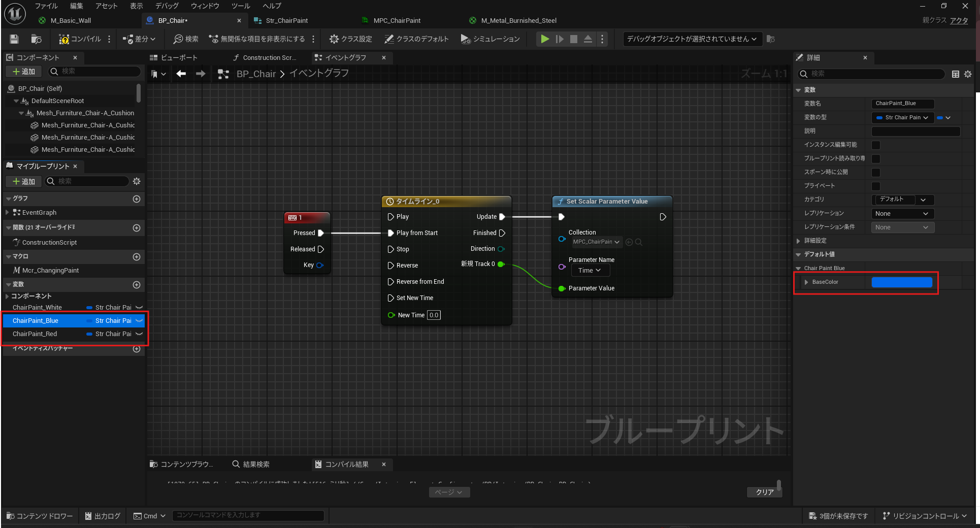Open the Replication dropdown
This screenshot has height=528, width=980.
(x=902, y=214)
